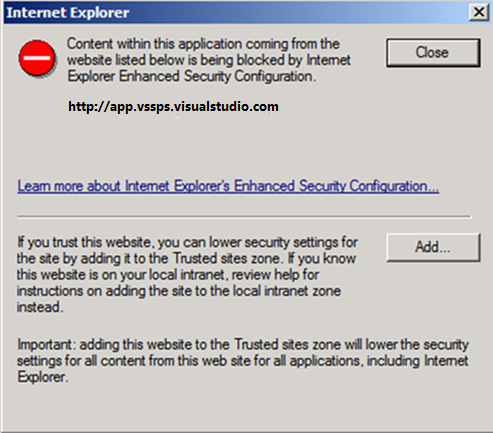Viewport: 493px width, 433px height.
Task: Click 'this website is on your local intranet' line
Action: click(x=168, y=275)
